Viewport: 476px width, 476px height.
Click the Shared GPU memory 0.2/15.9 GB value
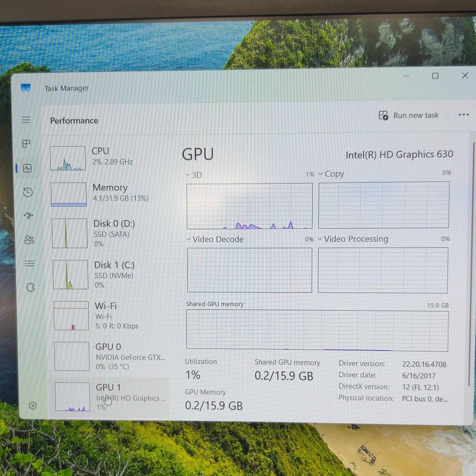[x=284, y=376]
